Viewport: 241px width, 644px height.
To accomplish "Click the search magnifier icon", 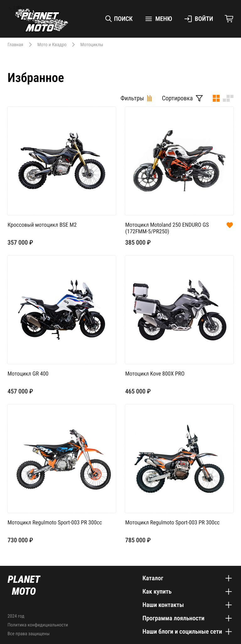I will 108,19.
